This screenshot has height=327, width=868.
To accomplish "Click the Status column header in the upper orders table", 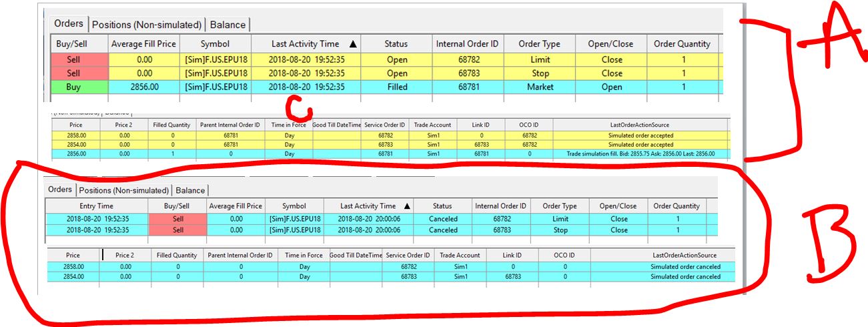I will (x=396, y=44).
